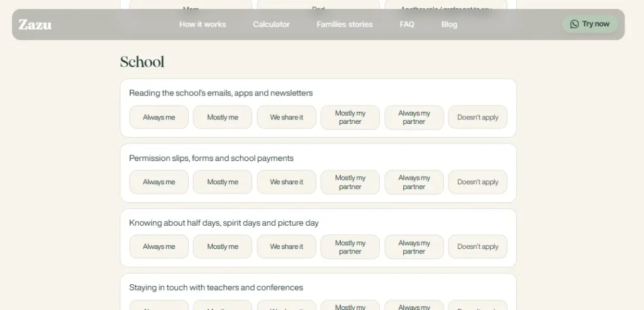
Task: Select Always me for half days question
Action: (x=159, y=246)
